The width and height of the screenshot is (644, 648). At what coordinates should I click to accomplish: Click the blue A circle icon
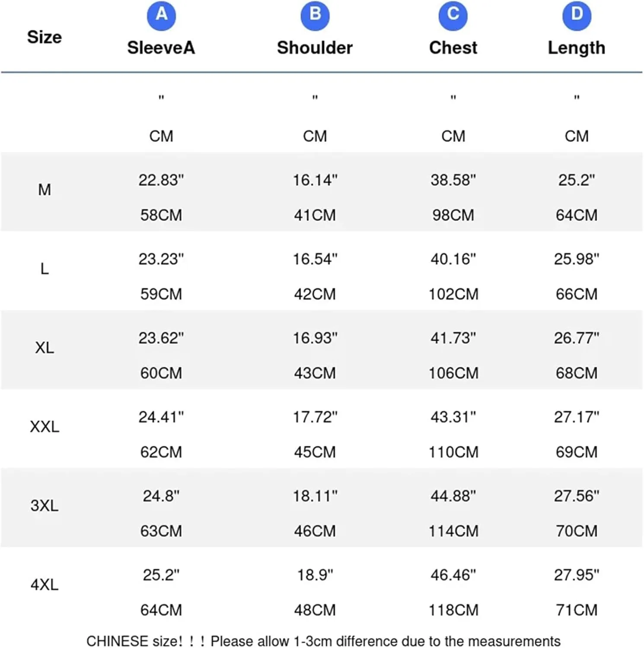coord(161,16)
